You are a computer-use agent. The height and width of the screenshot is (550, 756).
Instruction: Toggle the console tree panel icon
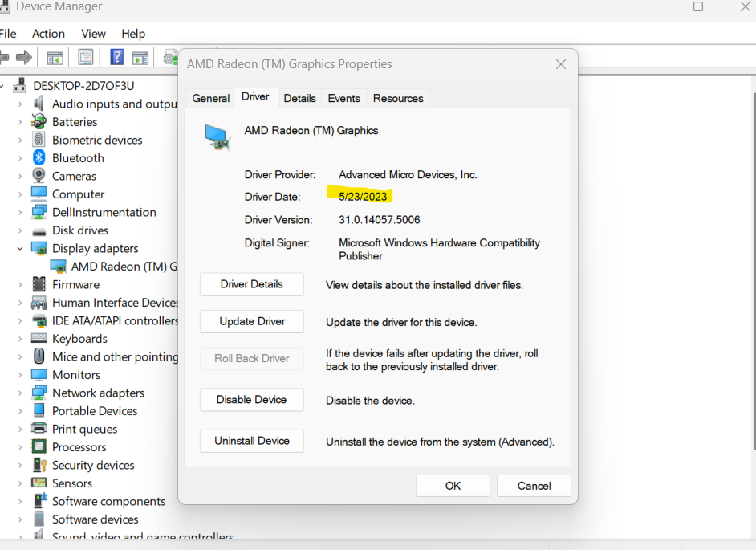(x=54, y=57)
